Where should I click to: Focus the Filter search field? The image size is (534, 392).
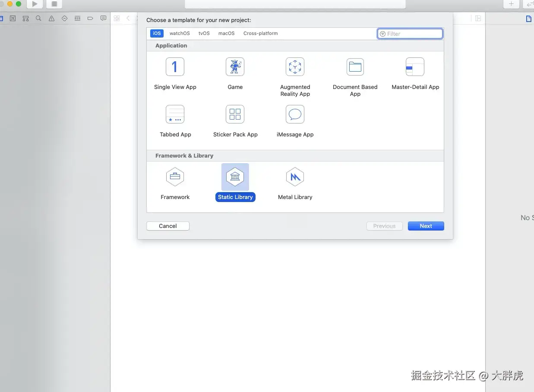click(410, 34)
